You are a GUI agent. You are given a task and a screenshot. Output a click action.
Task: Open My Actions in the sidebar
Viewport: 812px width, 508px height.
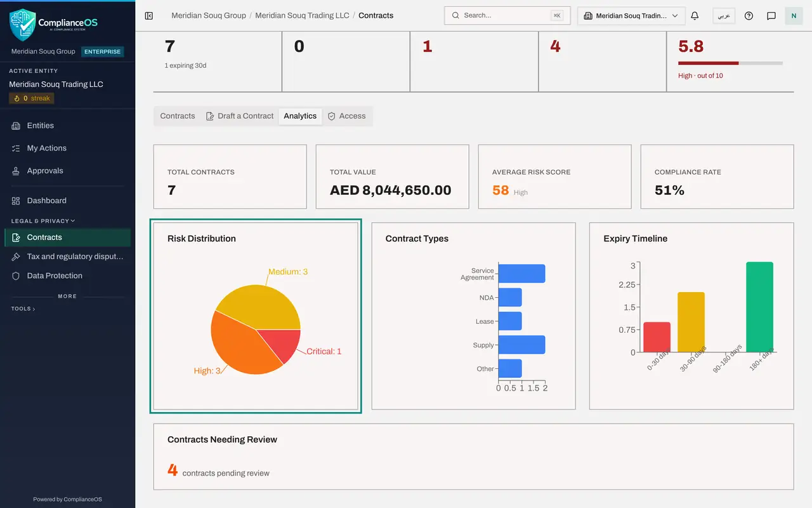tap(67, 148)
